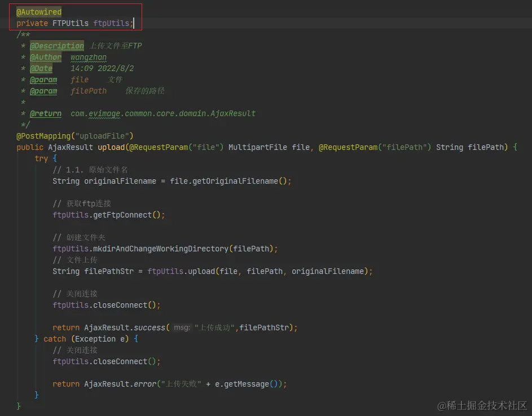This screenshot has height=416, width=532.
Task: Click the msg: parameter hint
Action: point(182,328)
